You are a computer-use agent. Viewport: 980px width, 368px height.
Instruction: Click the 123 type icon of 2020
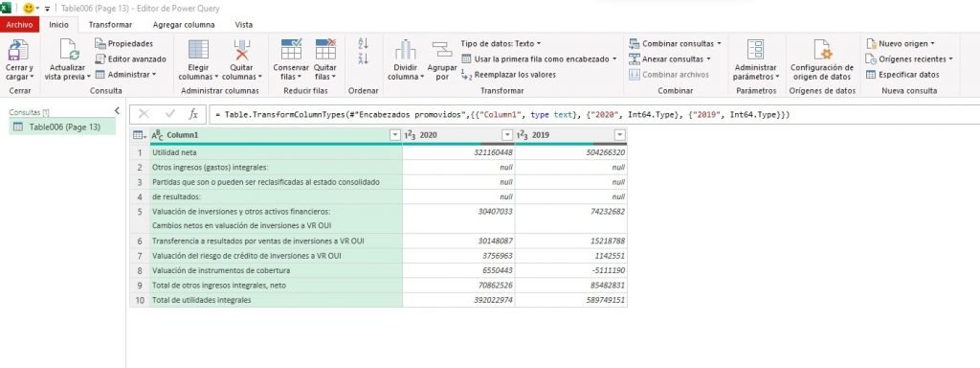tap(411, 134)
